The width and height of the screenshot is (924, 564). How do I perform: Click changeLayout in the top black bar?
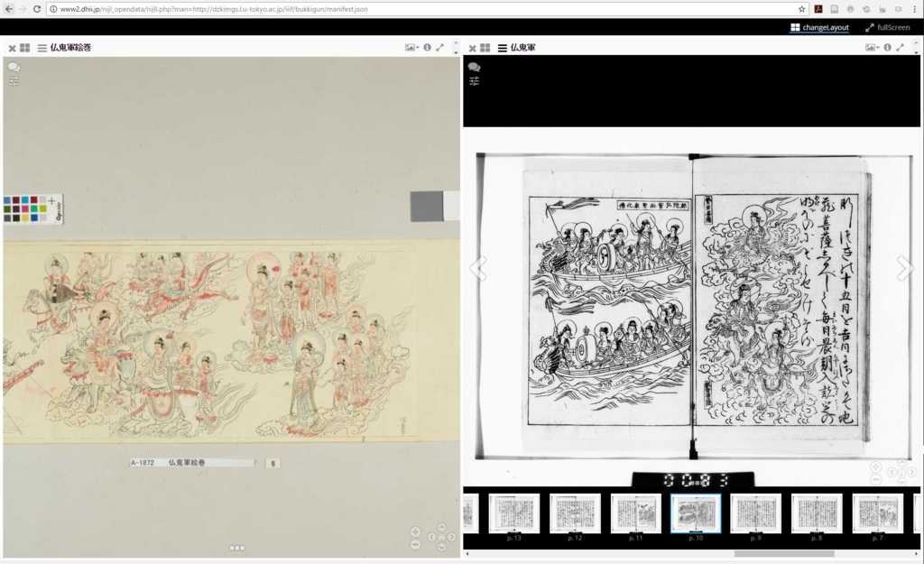(x=819, y=27)
